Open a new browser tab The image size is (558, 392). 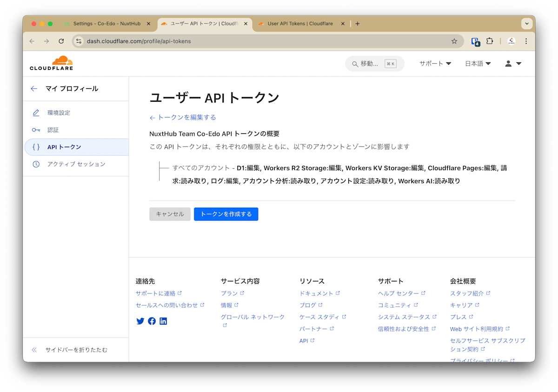pyautogui.click(x=358, y=24)
